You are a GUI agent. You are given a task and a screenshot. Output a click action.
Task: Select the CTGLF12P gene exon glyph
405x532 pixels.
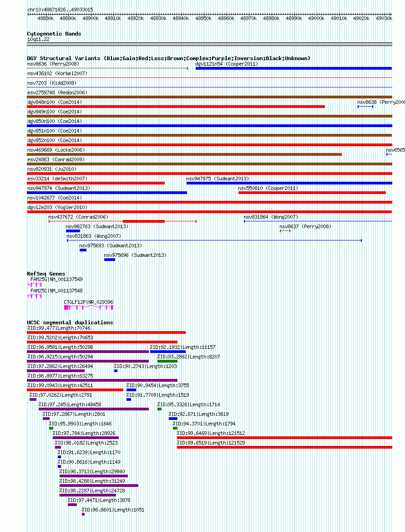(88, 307)
